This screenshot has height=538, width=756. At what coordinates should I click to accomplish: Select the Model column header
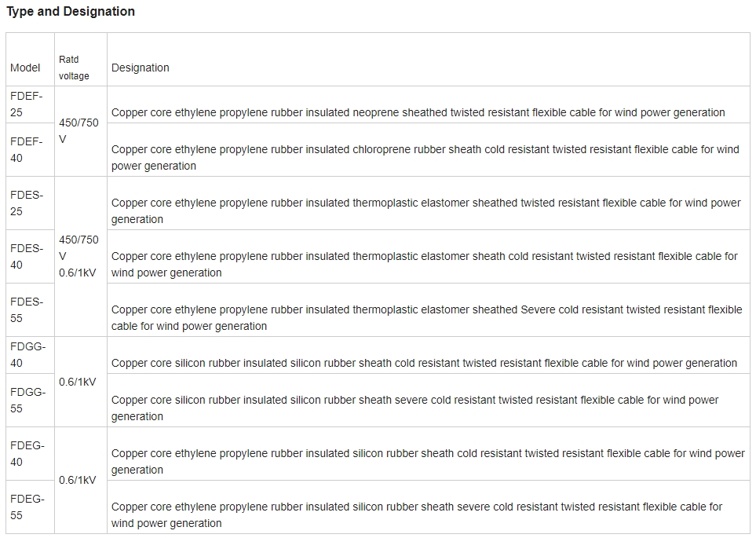[31, 60]
